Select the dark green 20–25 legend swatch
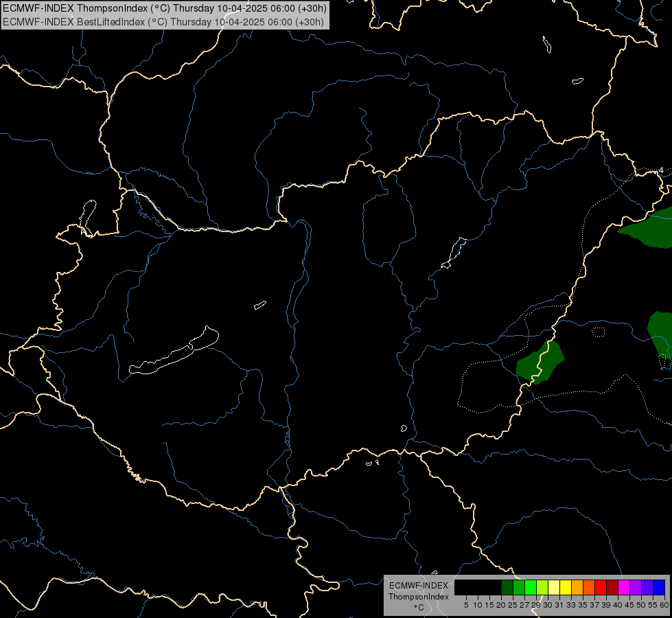 click(x=507, y=587)
